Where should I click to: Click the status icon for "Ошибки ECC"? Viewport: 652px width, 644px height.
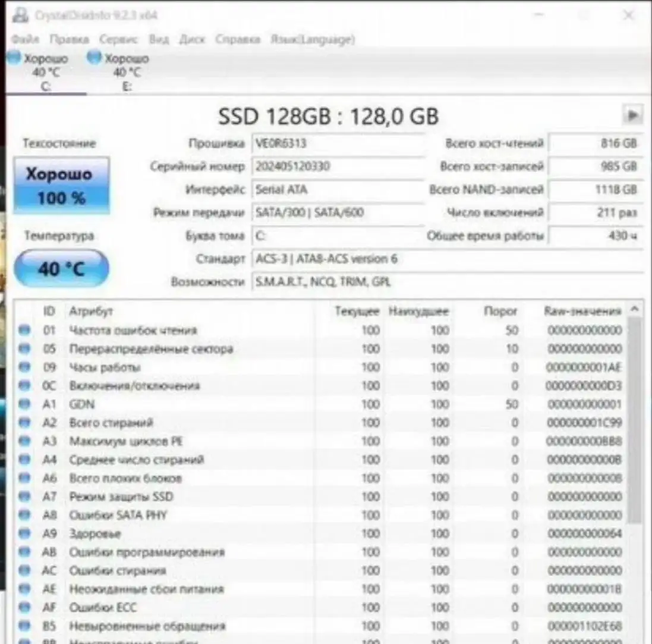[24, 607]
